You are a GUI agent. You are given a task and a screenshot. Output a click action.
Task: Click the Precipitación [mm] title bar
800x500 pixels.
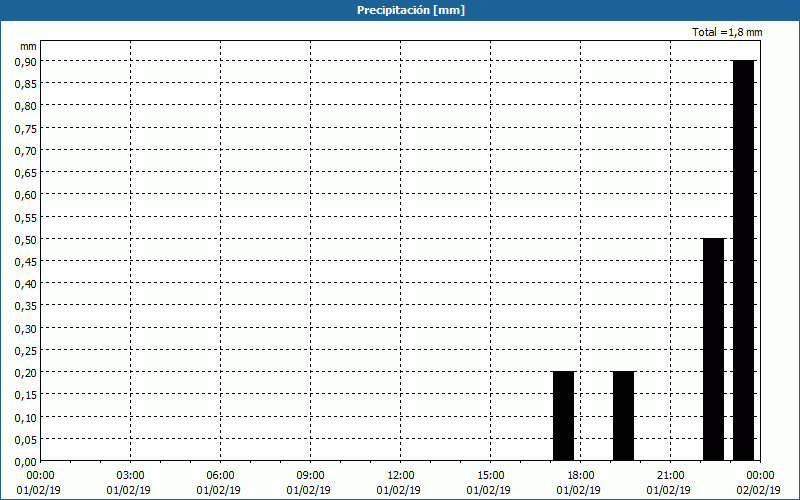point(400,10)
